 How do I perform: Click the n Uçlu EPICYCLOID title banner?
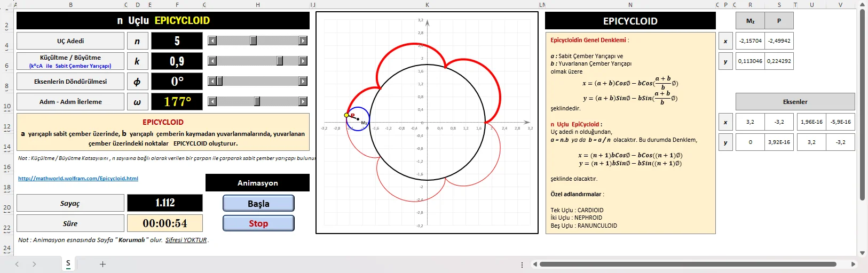(163, 20)
